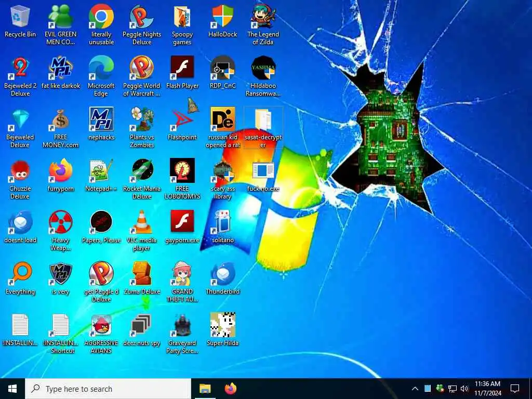Select the Zuma Deluxe shortcut
The width and height of the screenshot is (532, 399).
141,278
